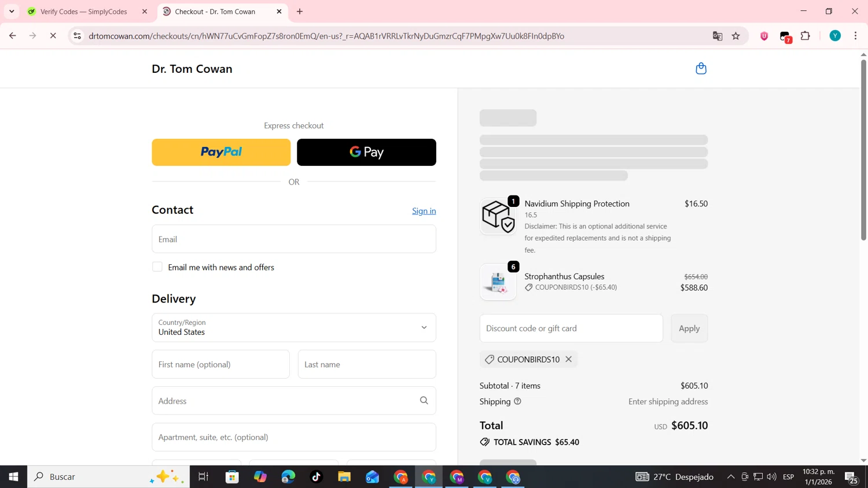View site information icon in address bar
The width and height of the screenshot is (868, 488).
coord(77,36)
